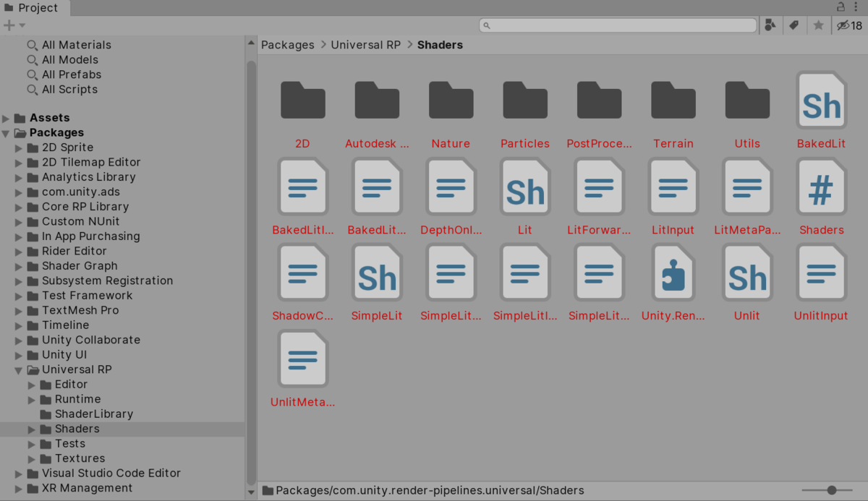Select the Subsystem Registration package row
868x501 pixels.
point(122,281)
